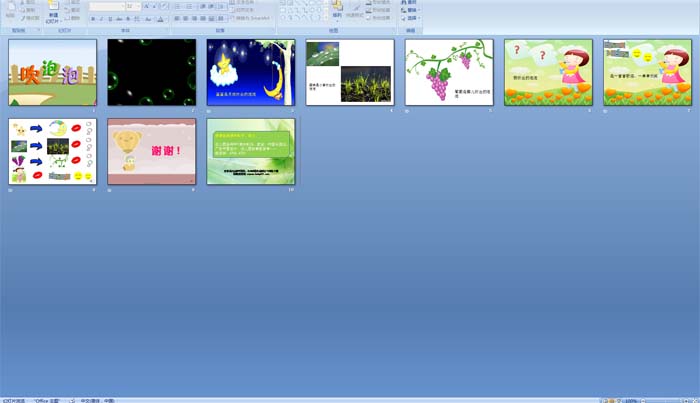Click the Increase Indent icon
This screenshot has height=403, width=700.
211,6
